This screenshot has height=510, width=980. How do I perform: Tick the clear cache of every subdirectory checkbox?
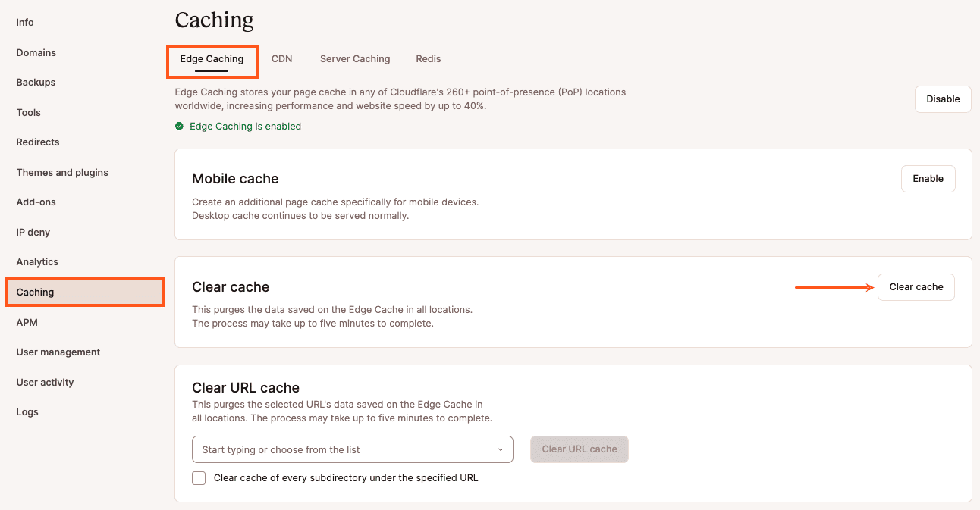pyautogui.click(x=199, y=478)
